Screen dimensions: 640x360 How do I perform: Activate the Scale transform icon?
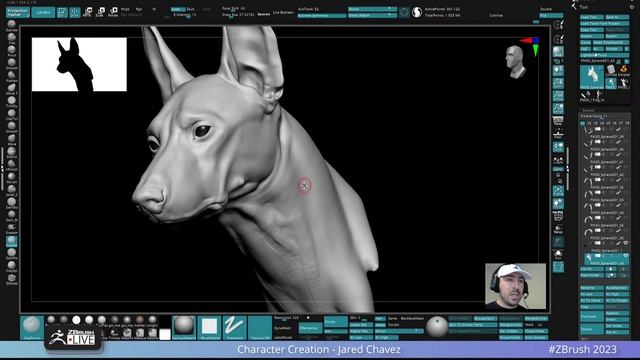coord(100,12)
